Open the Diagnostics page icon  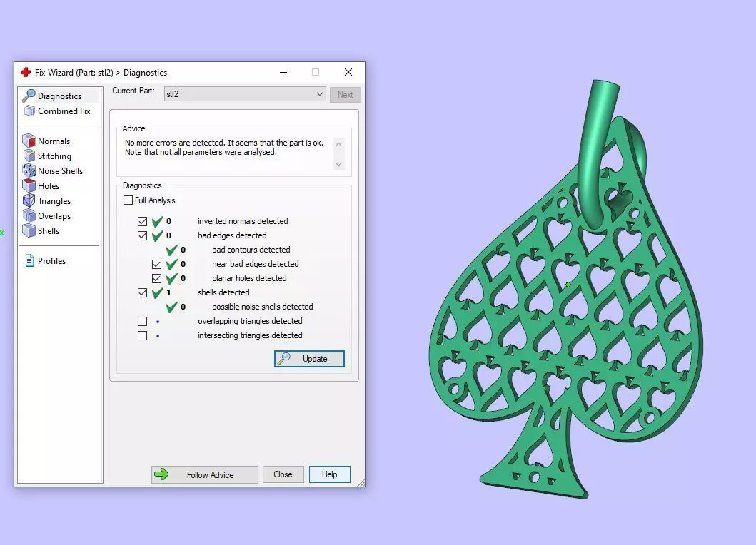pyautogui.click(x=29, y=96)
